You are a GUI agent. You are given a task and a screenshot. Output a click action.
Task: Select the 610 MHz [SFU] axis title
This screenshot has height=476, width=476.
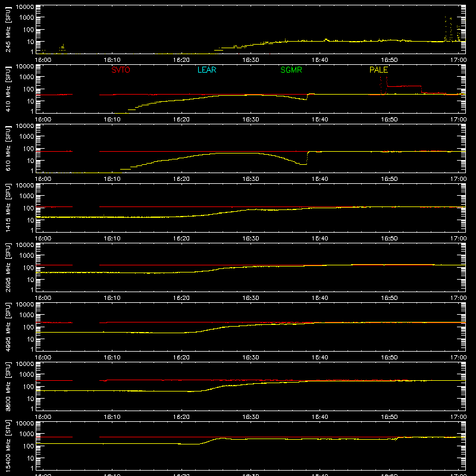(8, 148)
